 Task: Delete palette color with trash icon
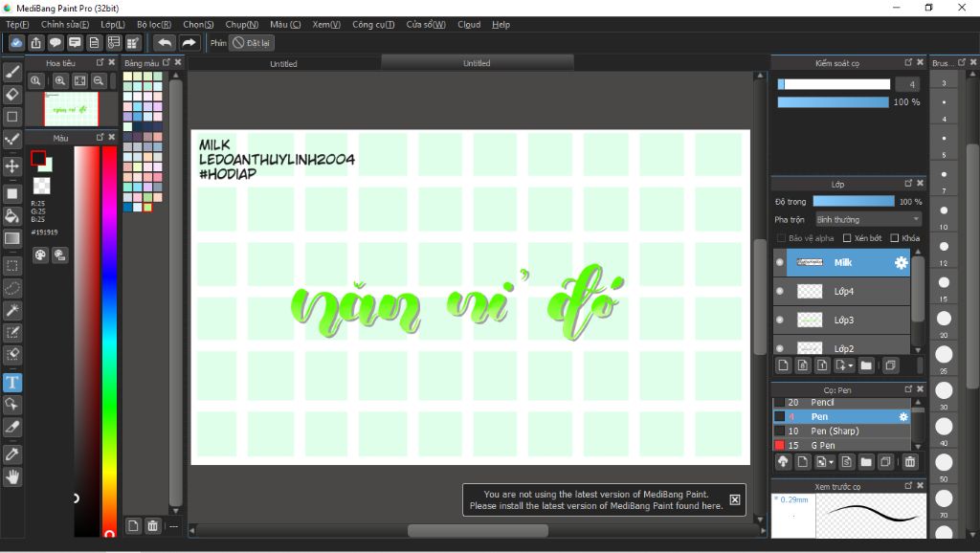point(152,525)
